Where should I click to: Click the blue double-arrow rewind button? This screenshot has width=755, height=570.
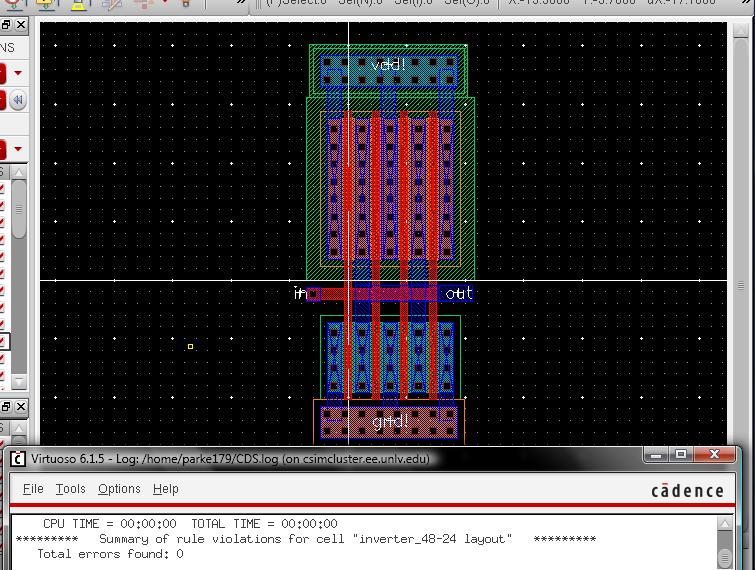coord(17,100)
